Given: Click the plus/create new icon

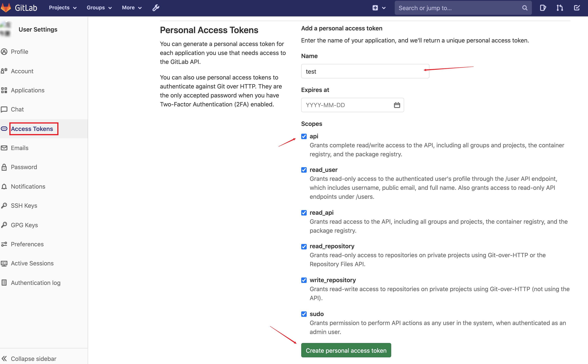Looking at the screenshot, I should 375,8.
